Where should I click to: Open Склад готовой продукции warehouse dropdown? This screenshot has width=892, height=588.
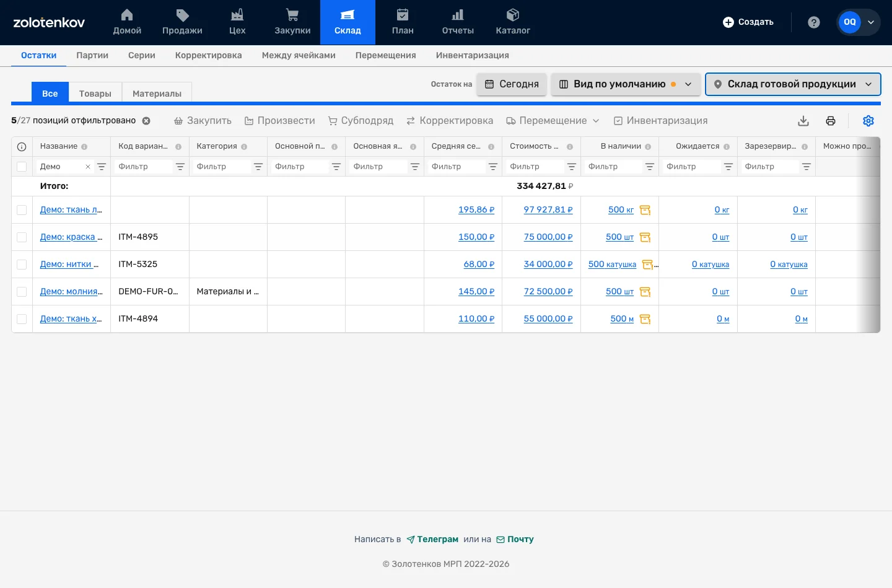(x=793, y=84)
